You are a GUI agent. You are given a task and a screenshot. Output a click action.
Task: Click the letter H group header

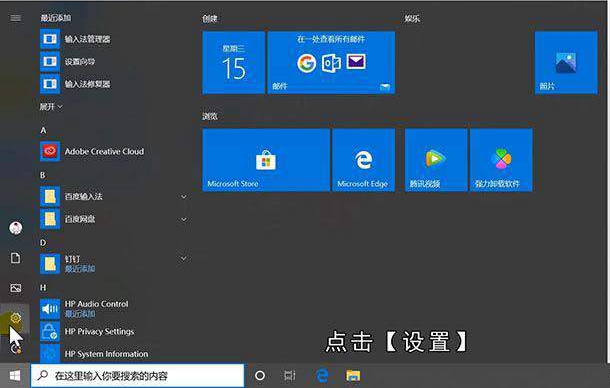point(43,288)
